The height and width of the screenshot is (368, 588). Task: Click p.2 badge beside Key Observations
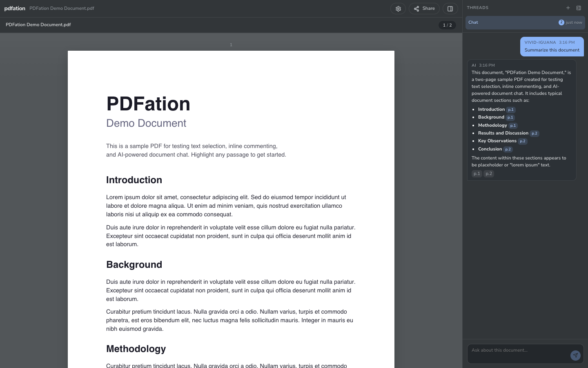[x=523, y=141]
